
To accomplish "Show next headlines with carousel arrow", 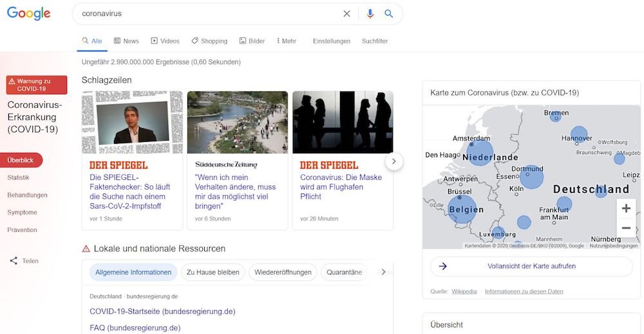I will [x=394, y=161].
